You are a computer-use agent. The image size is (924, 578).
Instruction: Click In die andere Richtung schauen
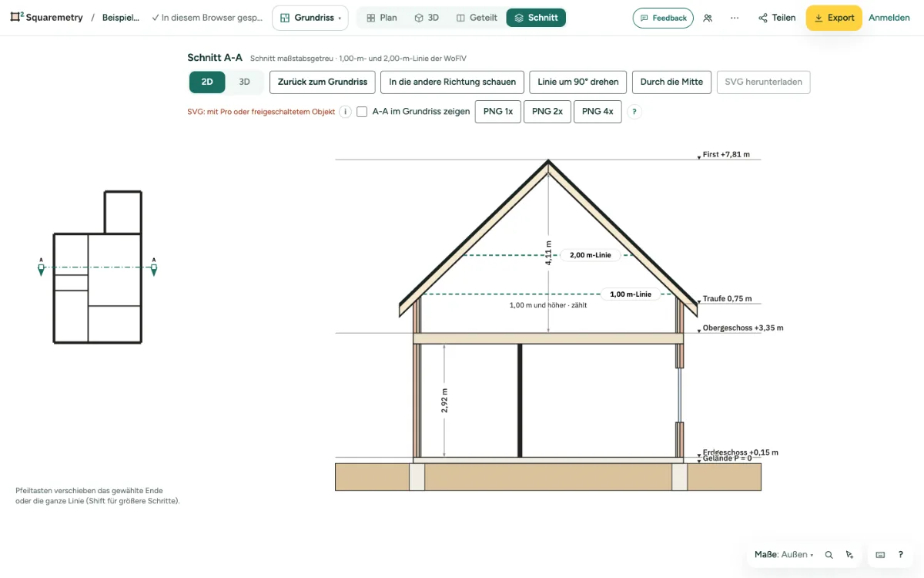tap(453, 82)
